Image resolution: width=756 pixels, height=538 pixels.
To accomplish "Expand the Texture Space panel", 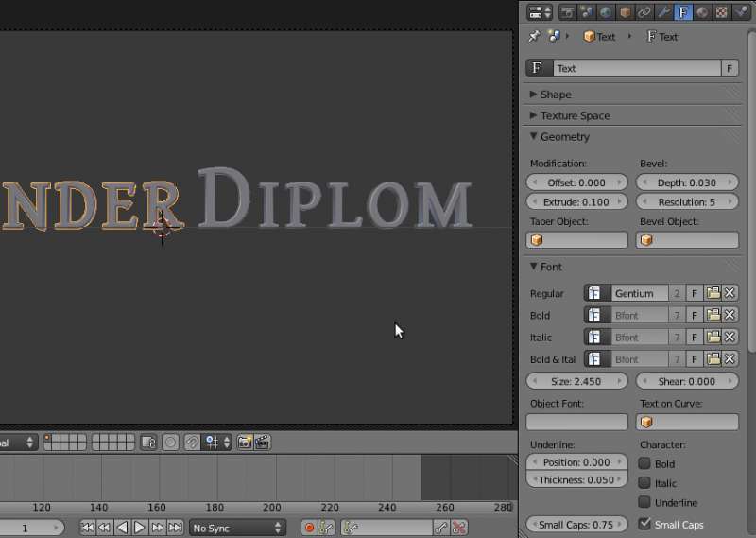I will pos(575,115).
